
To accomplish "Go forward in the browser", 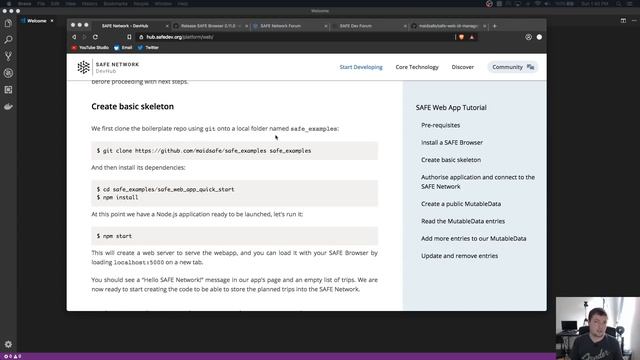I will coord(84,37).
